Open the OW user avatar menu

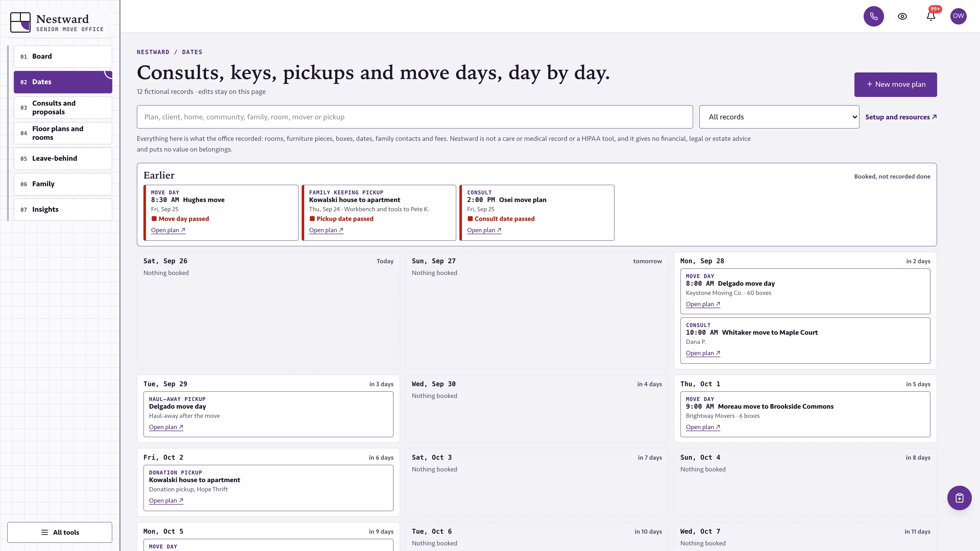coord(958,16)
